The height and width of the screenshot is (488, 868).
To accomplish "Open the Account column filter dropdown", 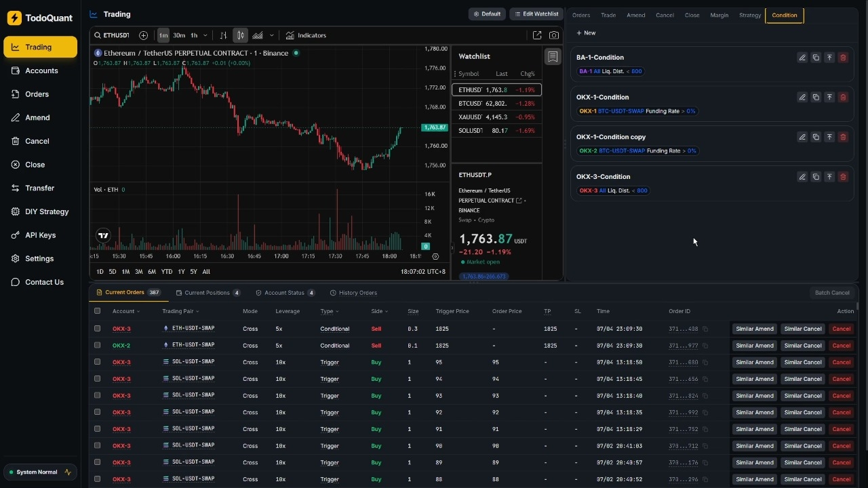I will tap(138, 312).
